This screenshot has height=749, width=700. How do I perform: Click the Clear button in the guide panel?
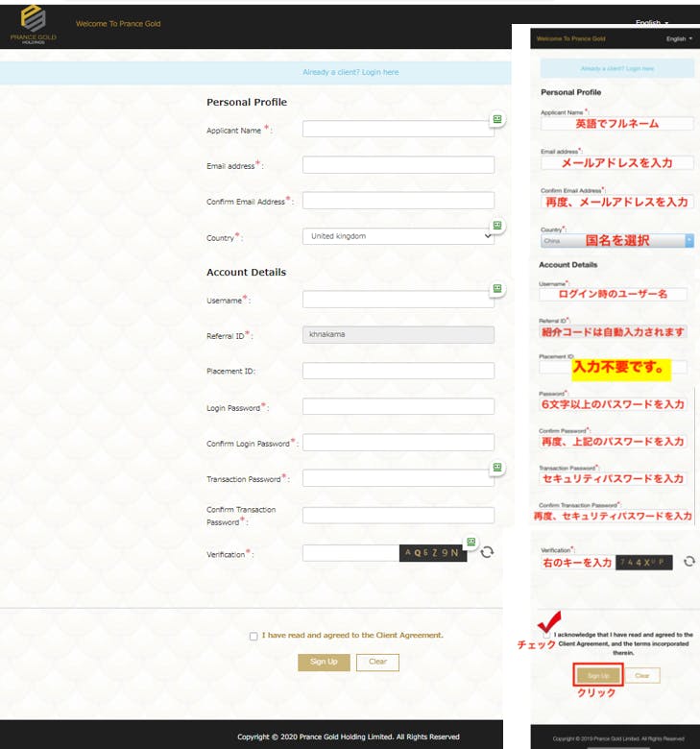coord(642,675)
